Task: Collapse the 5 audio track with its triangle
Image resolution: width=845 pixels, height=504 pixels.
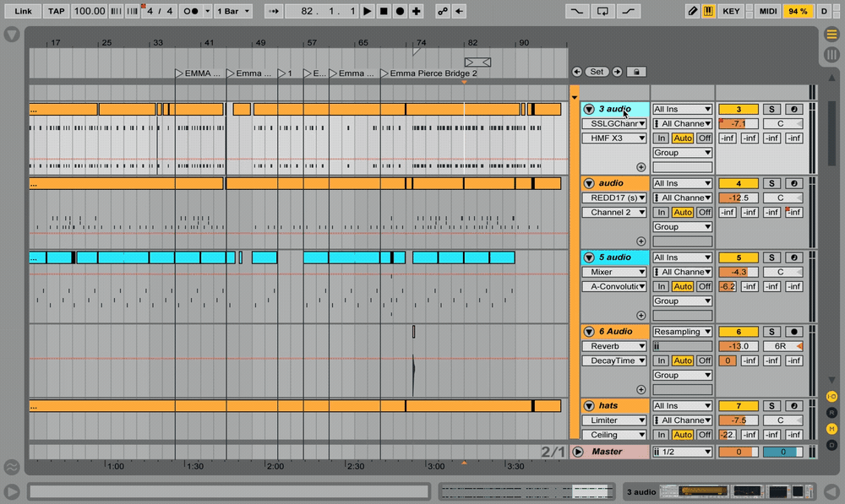Action: [x=588, y=257]
